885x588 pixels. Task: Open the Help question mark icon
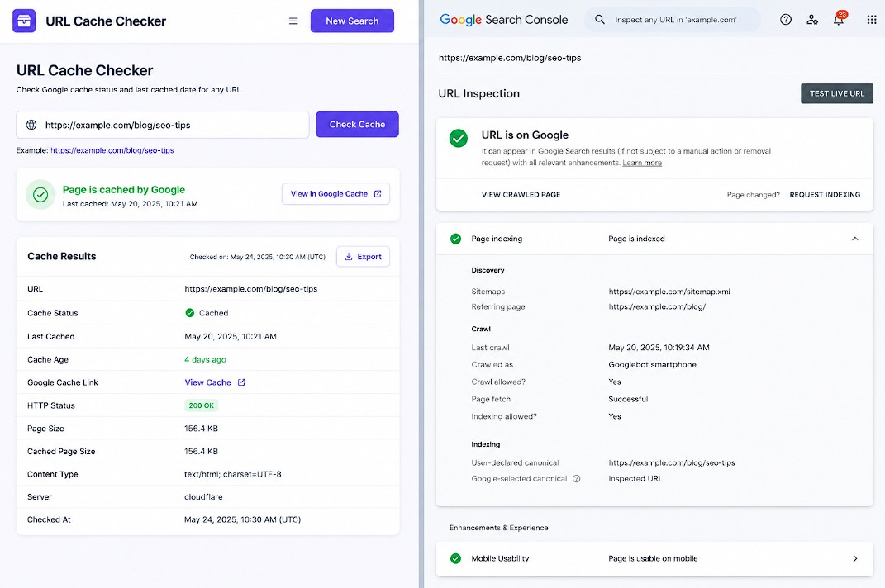pos(786,20)
